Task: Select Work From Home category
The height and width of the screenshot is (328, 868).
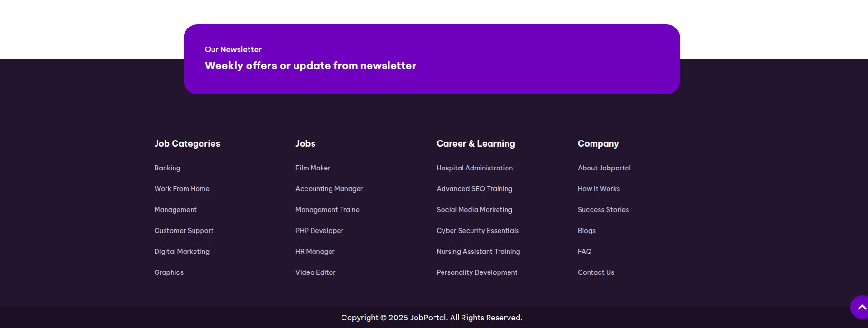Action: 182,189
